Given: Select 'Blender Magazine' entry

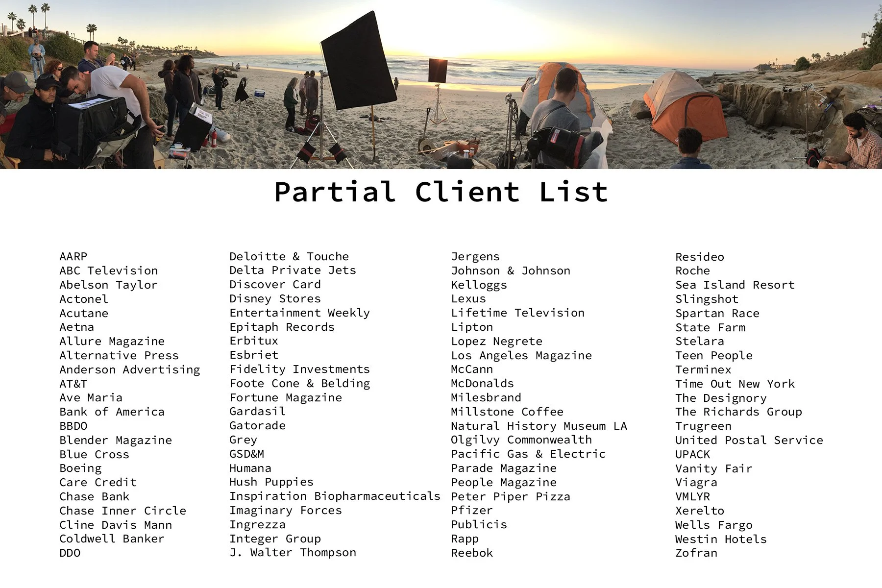Looking at the screenshot, I should click(x=116, y=440).
